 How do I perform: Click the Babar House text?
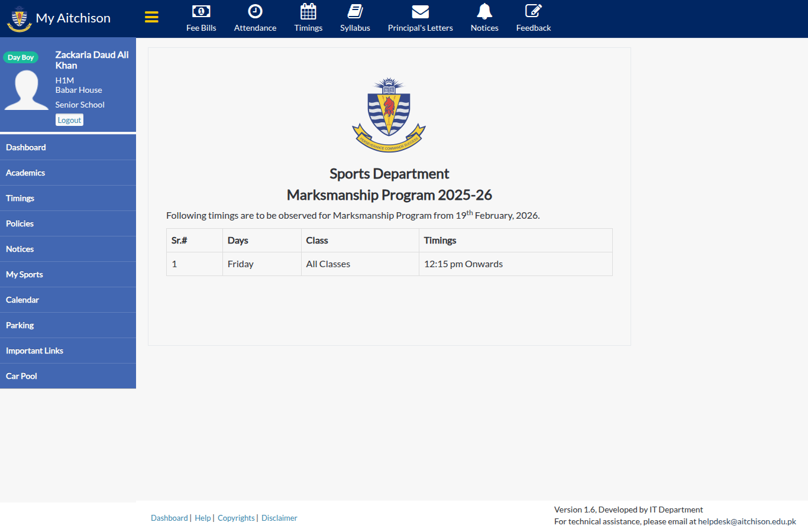pyautogui.click(x=79, y=90)
